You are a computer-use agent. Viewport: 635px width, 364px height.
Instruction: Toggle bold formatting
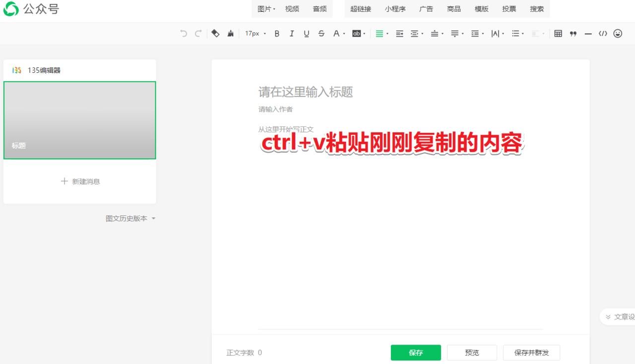tap(277, 33)
